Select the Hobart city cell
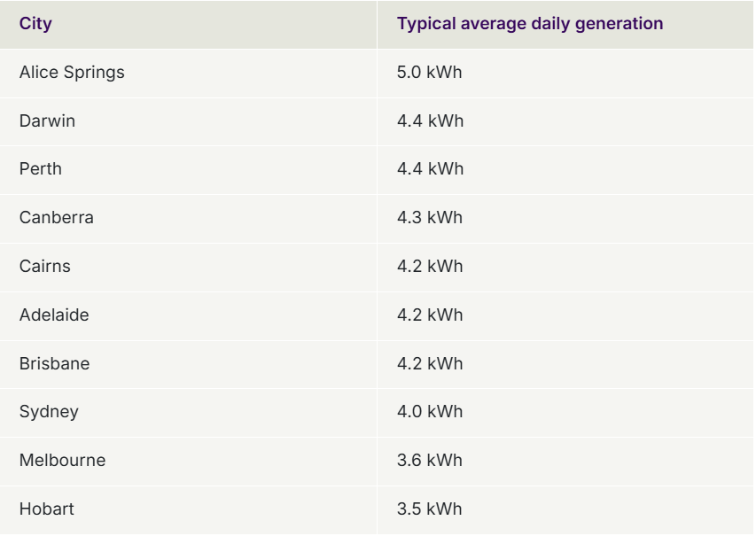 point(47,509)
